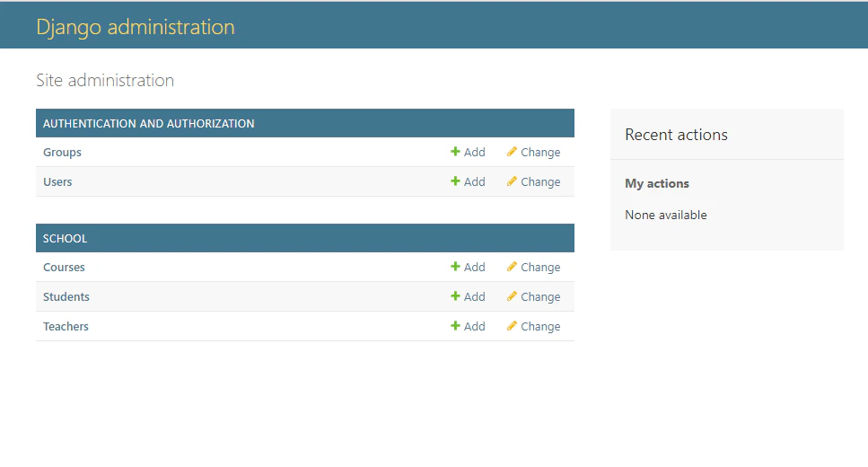Click the None available text

click(665, 215)
